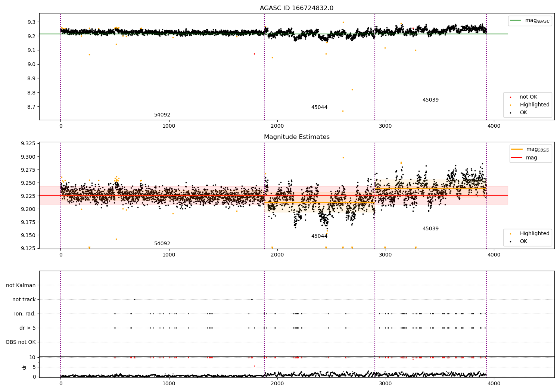
Task: Click OBSID label 45039 in Magnitude Estimates plot
Action: [430, 229]
